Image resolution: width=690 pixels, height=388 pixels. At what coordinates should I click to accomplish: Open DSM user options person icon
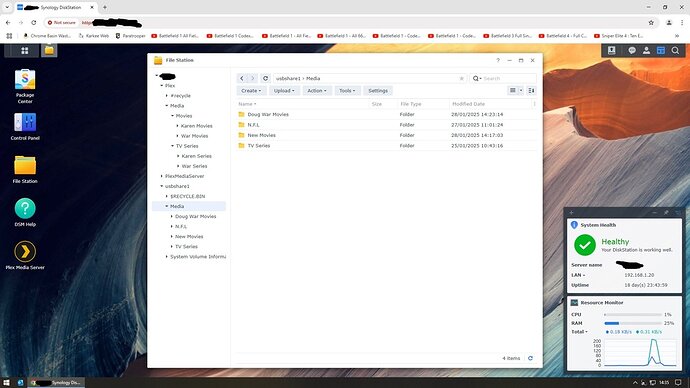tap(646, 51)
